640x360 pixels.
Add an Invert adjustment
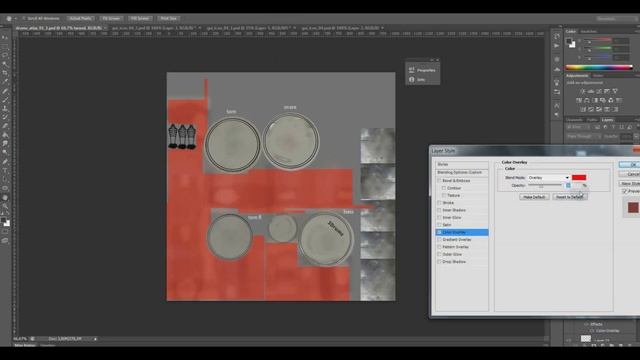[582, 109]
